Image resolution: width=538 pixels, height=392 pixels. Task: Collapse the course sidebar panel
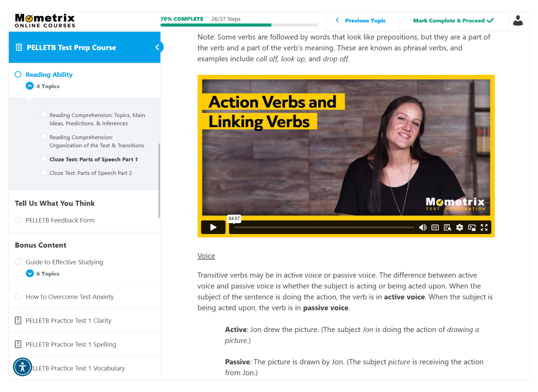157,47
